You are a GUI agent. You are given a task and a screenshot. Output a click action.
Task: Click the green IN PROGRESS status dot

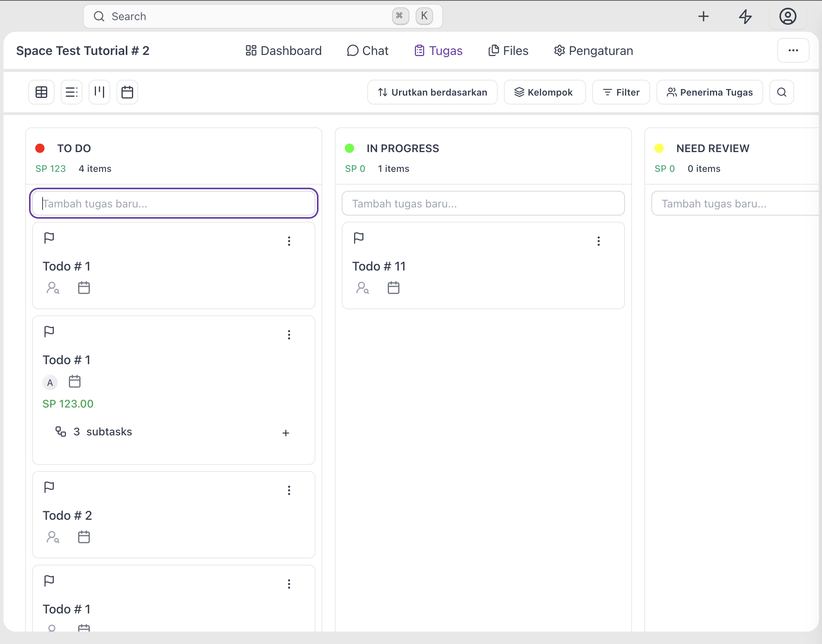[349, 148]
